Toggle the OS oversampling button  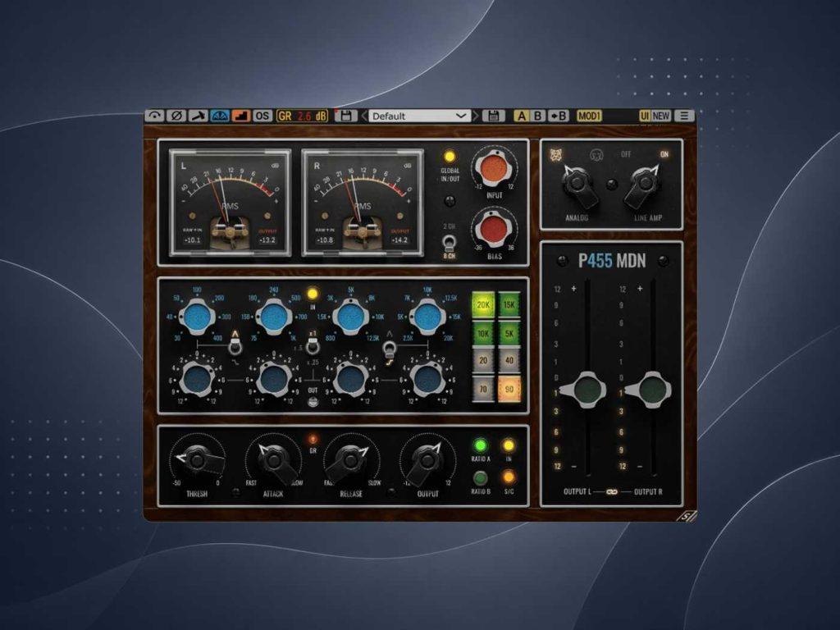pyautogui.click(x=262, y=116)
